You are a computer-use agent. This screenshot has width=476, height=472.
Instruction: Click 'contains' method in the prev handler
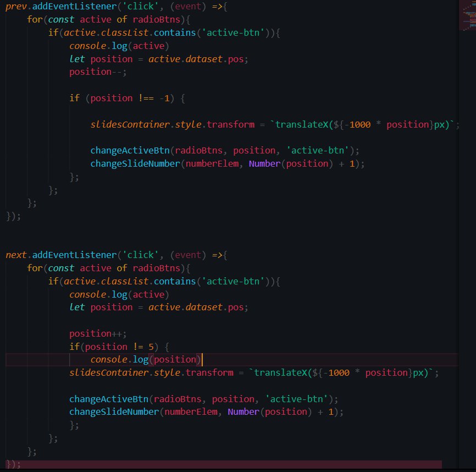pyautogui.click(x=175, y=32)
